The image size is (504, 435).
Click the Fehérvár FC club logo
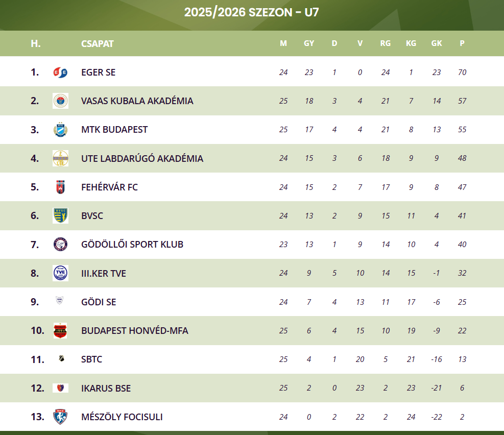pyautogui.click(x=60, y=187)
